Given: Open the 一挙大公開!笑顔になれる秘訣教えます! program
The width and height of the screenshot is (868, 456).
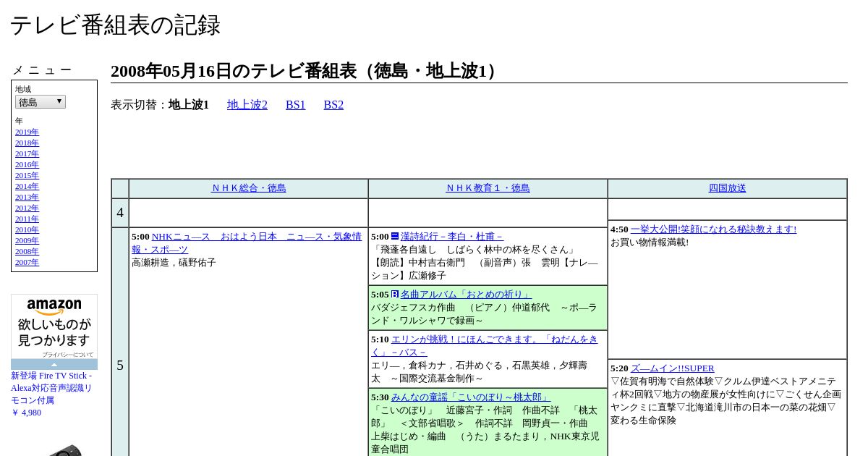Looking at the screenshot, I should (713, 229).
